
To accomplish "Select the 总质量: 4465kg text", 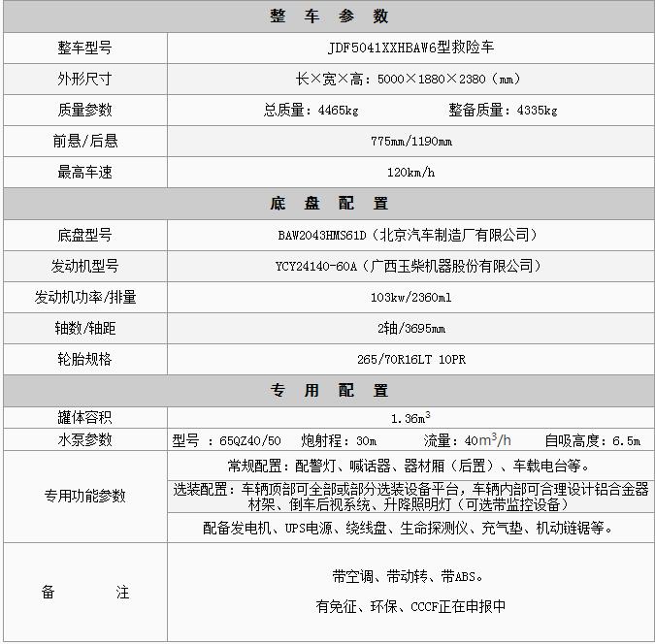I will pyautogui.click(x=311, y=110).
